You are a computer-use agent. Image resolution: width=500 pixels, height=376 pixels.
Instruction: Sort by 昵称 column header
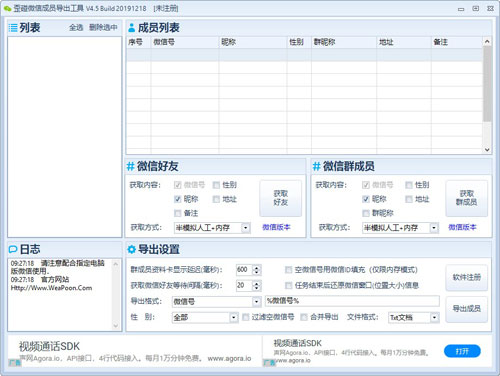click(x=253, y=42)
